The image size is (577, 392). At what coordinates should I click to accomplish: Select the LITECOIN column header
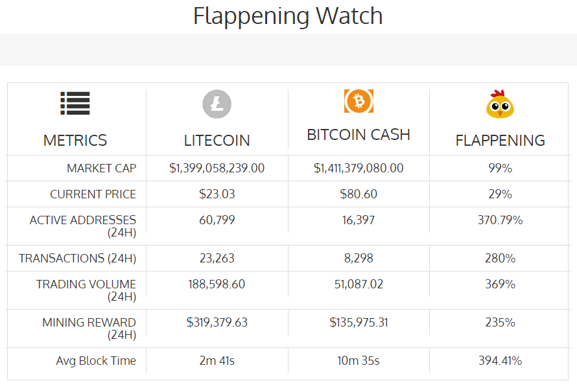[217, 140]
